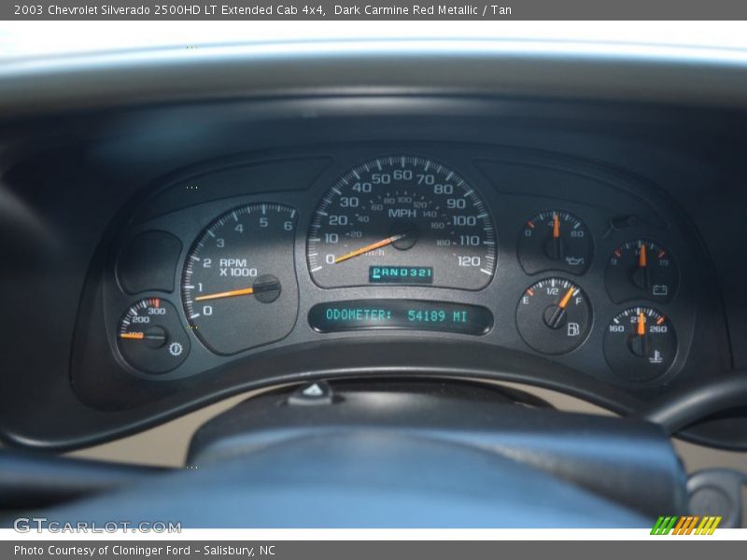Click the '100' mark on the speedometer

pos(463,220)
